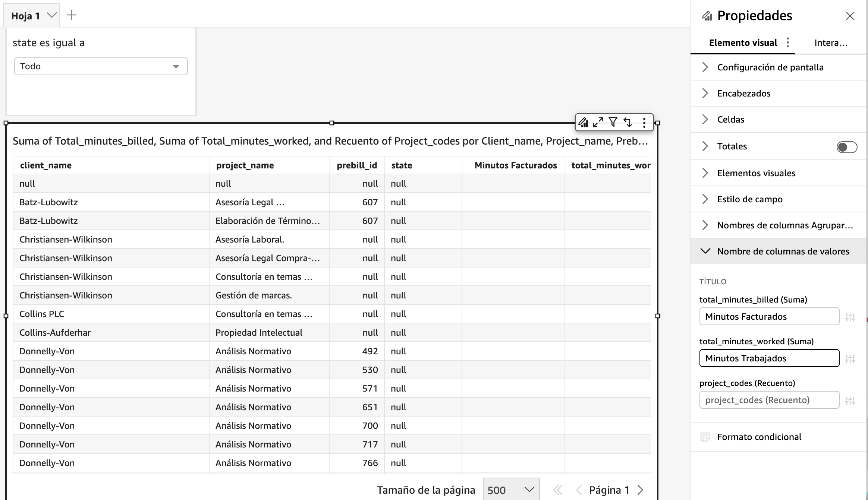Select the Elaboración de Término… project cell

click(269, 221)
